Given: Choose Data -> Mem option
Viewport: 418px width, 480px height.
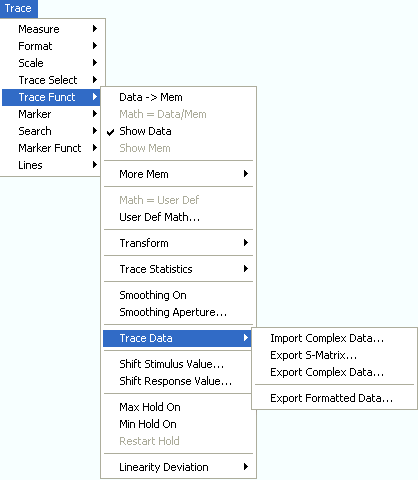Looking at the screenshot, I should (x=178, y=97).
